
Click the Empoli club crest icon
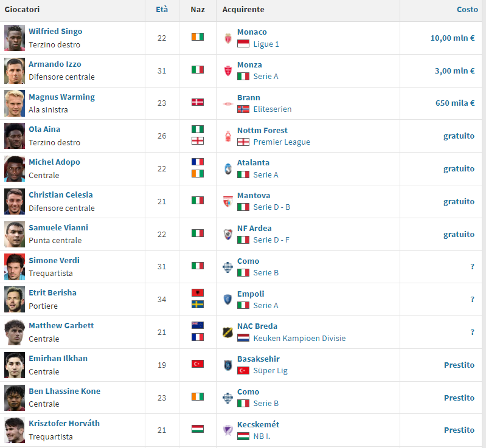(228, 300)
